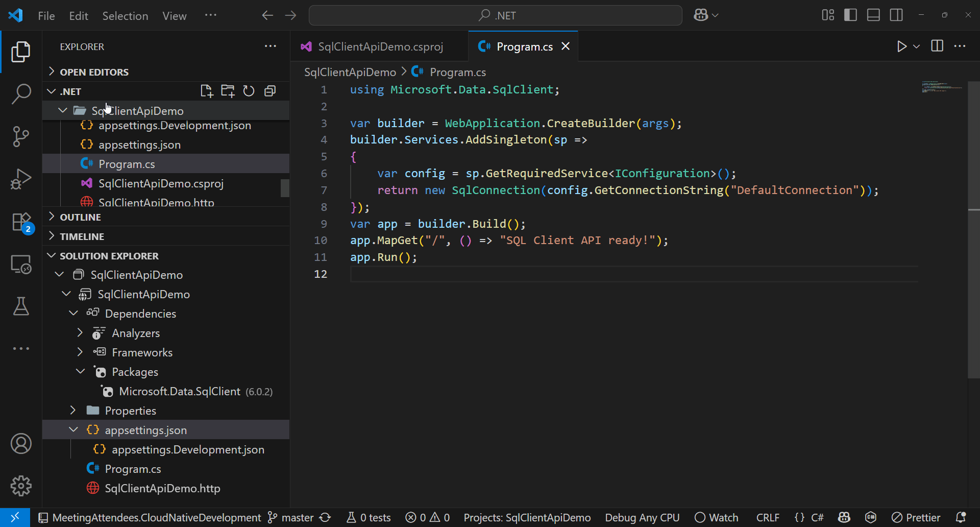Open the Search view in activity bar
980x527 pixels.
[x=21, y=94]
